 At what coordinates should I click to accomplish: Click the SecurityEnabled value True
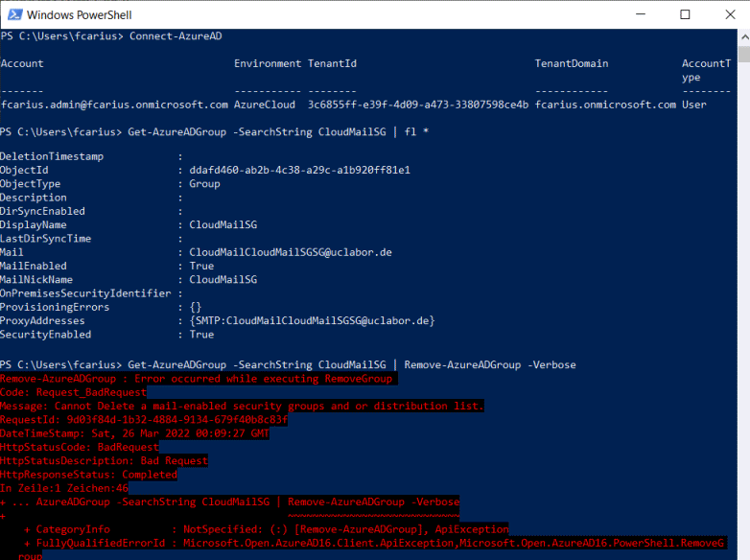click(201, 335)
